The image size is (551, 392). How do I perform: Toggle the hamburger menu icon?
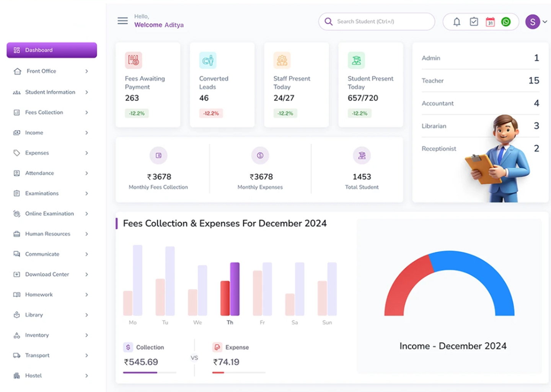click(122, 21)
